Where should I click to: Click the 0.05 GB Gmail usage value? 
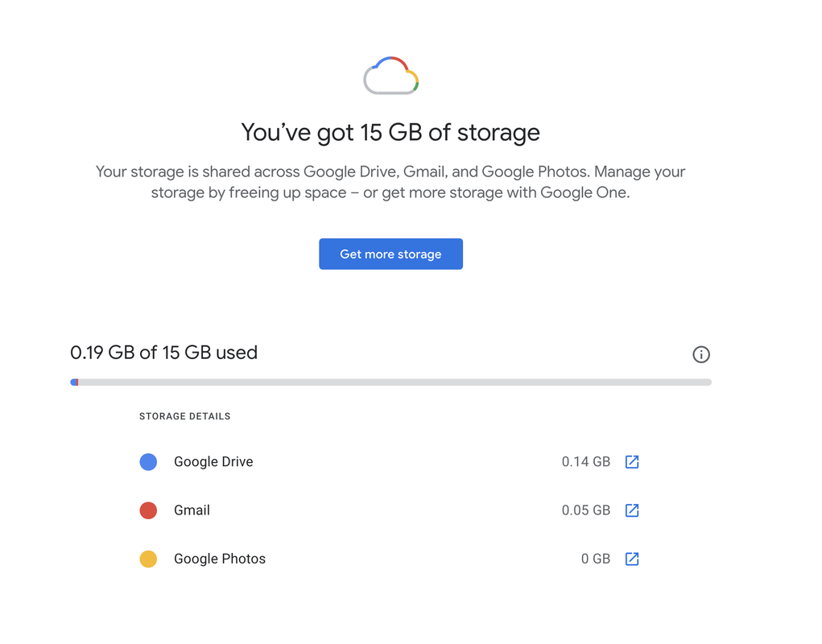click(x=585, y=510)
